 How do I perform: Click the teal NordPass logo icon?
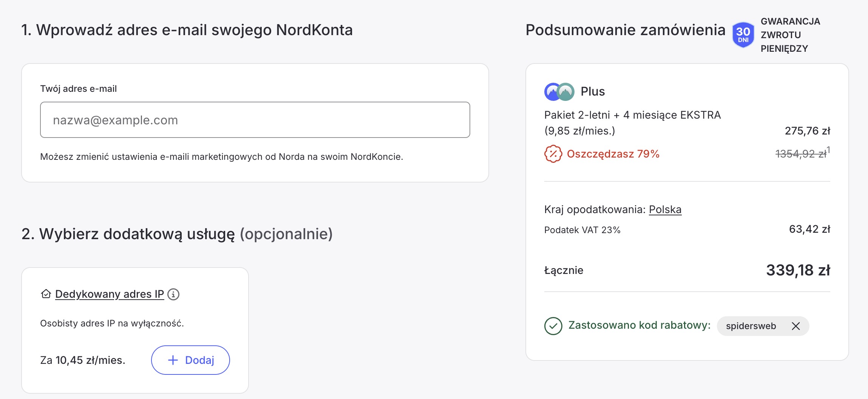[566, 92]
